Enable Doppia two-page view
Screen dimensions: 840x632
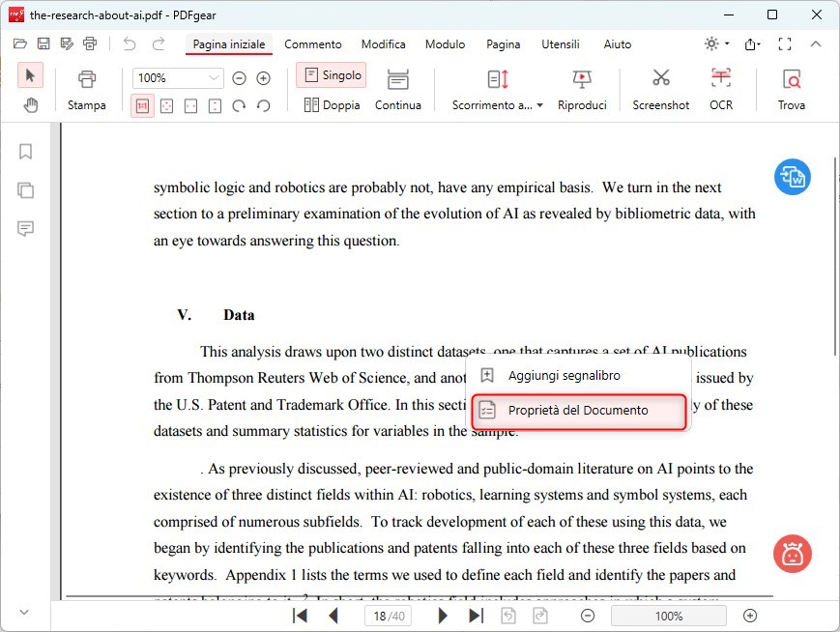click(x=332, y=104)
